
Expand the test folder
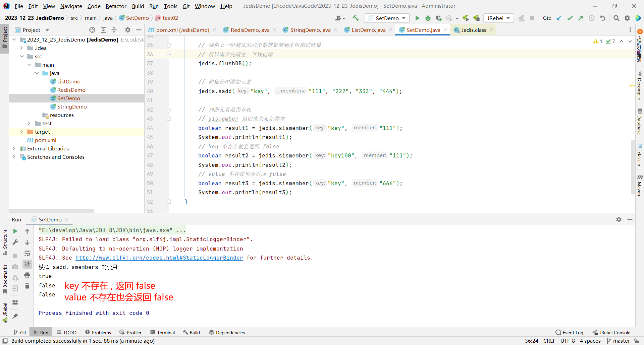29,123
